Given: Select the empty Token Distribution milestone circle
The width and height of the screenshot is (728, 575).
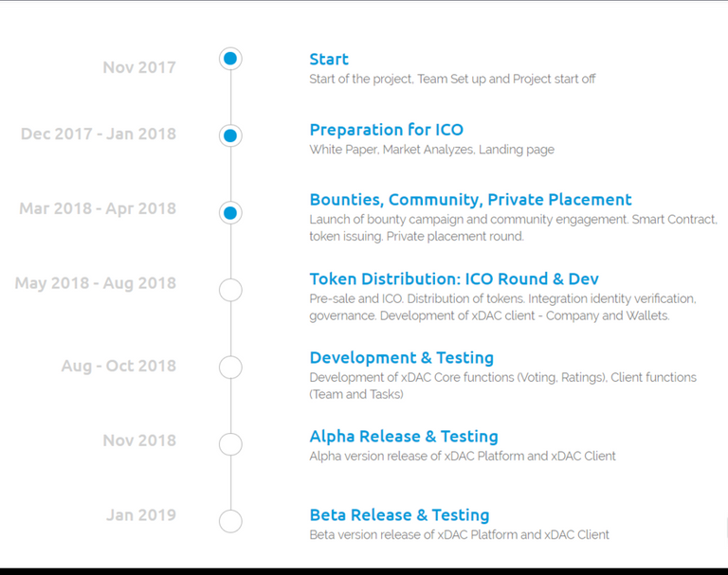Looking at the screenshot, I should pos(230,290).
